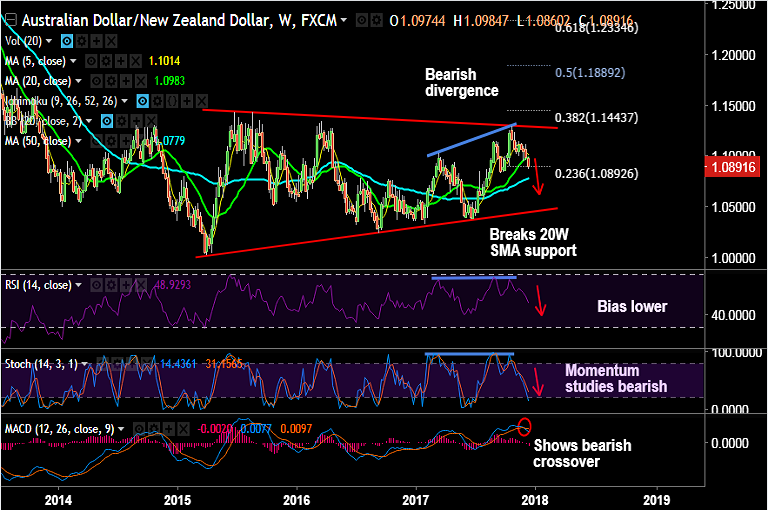The height and width of the screenshot is (510, 768).
Task: Expand the Vol (20) dropdown arrow
Action: (49, 41)
